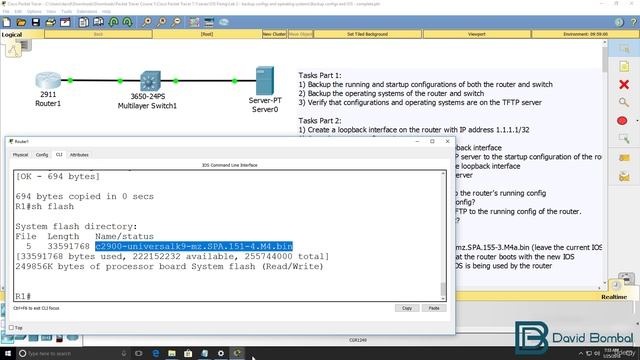This screenshot has width=640, height=360.
Task: Switch to Config tab in Router1 window
Action: click(42, 155)
